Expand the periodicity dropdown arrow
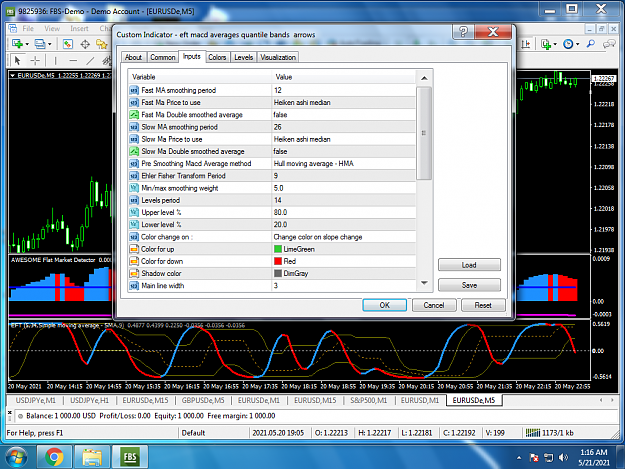This screenshot has width=625, height=469. point(577,44)
